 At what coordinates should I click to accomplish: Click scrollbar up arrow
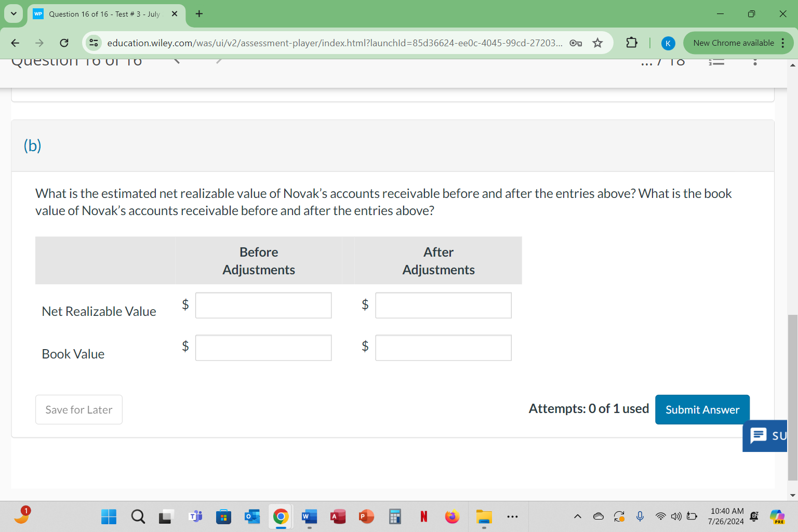pyautogui.click(x=793, y=65)
